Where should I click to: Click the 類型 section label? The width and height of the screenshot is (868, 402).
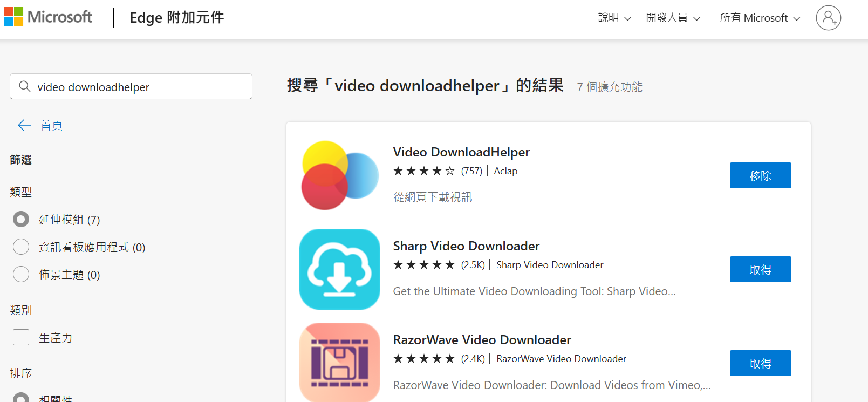coord(21,192)
